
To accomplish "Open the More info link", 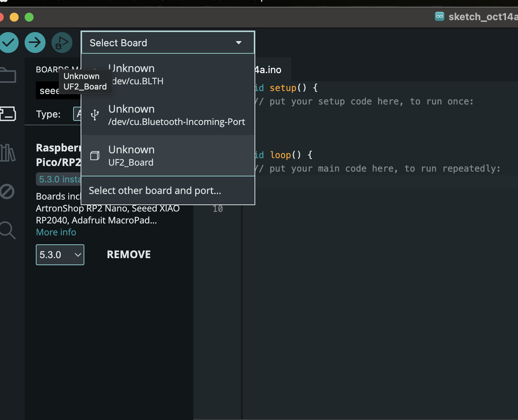I will tap(56, 232).
